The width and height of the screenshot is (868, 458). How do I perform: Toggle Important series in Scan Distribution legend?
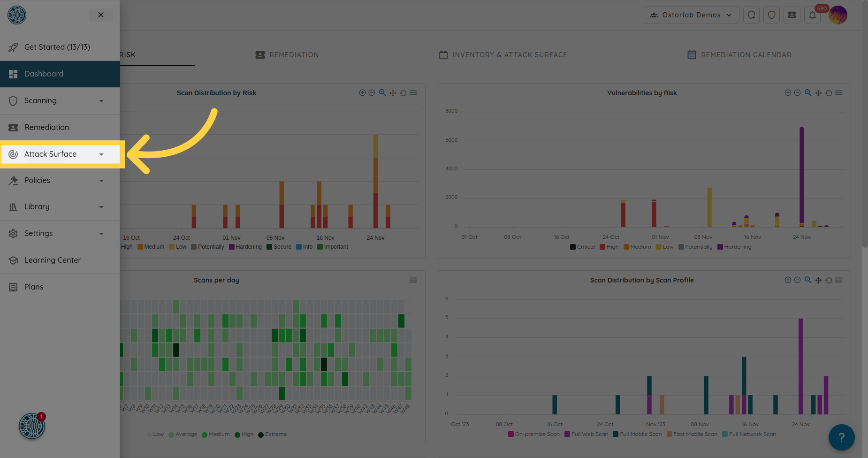point(333,247)
